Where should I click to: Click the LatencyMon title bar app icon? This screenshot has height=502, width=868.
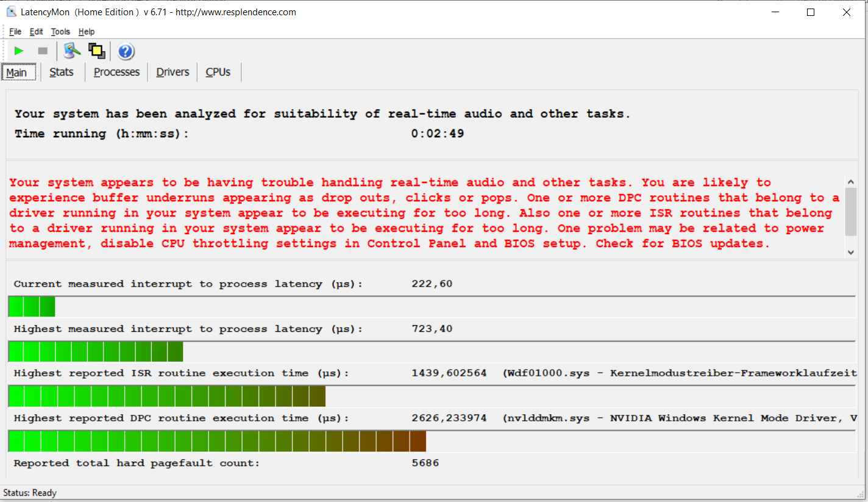pyautogui.click(x=11, y=12)
